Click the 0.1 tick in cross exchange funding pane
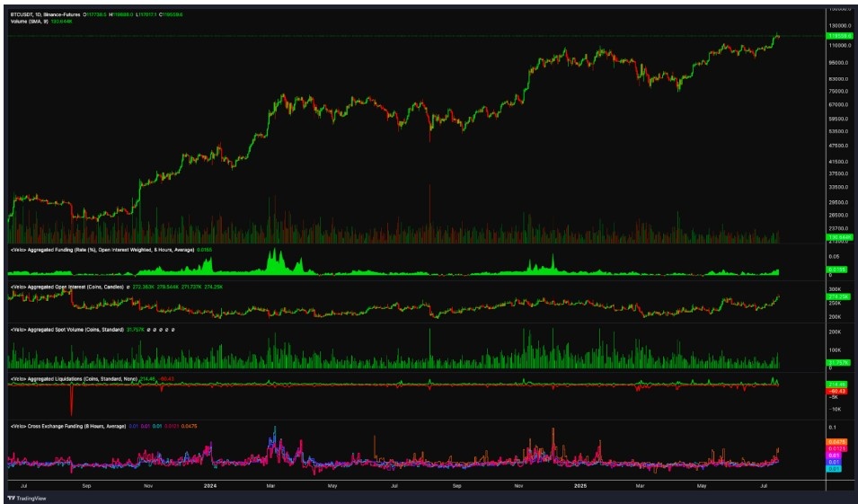Screen dimensions: 858x504 (x=832, y=428)
